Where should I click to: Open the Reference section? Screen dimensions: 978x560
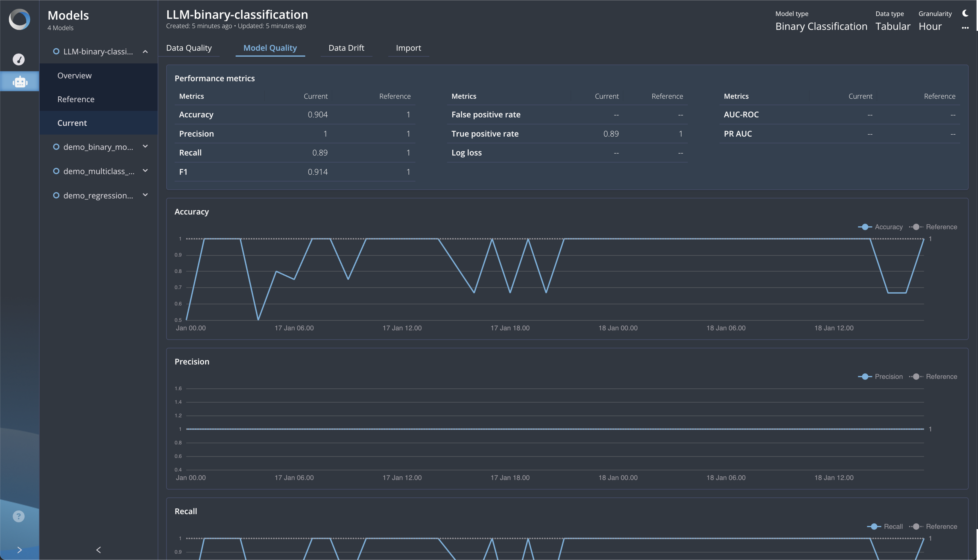tap(98, 99)
